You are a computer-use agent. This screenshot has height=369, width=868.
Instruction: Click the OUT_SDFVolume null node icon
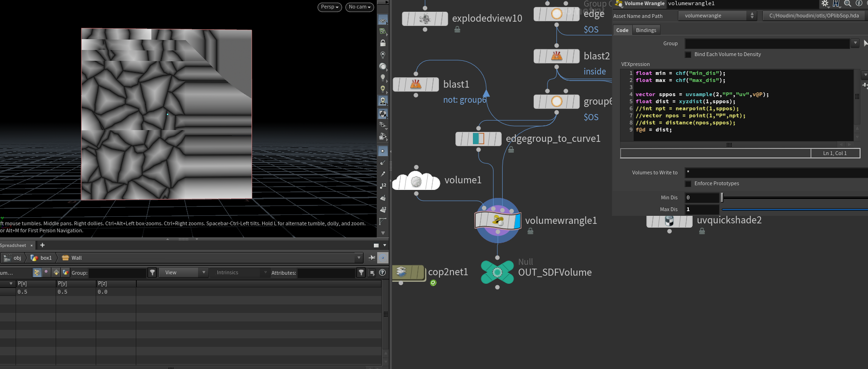(x=497, y=272)
